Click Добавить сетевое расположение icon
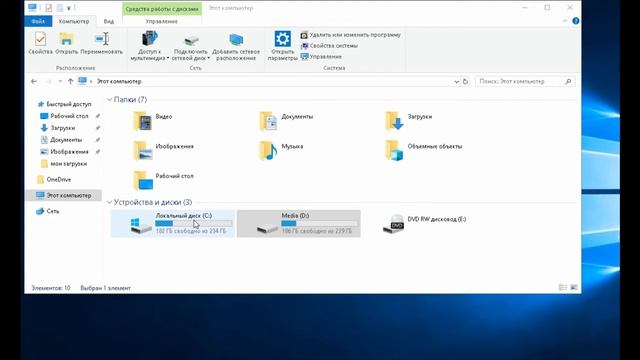The height and width of the screenshot is (360, 640). [236, 46]
